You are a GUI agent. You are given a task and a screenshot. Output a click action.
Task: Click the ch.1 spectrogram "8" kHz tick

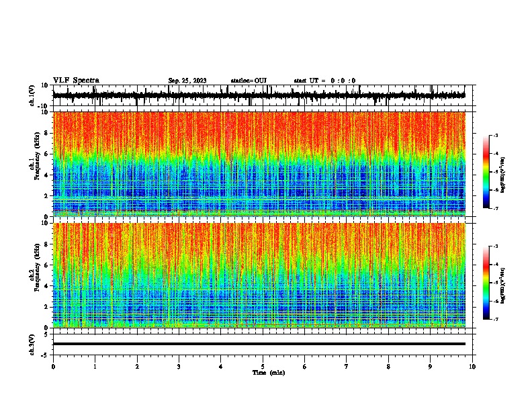[x=47, y=133]
